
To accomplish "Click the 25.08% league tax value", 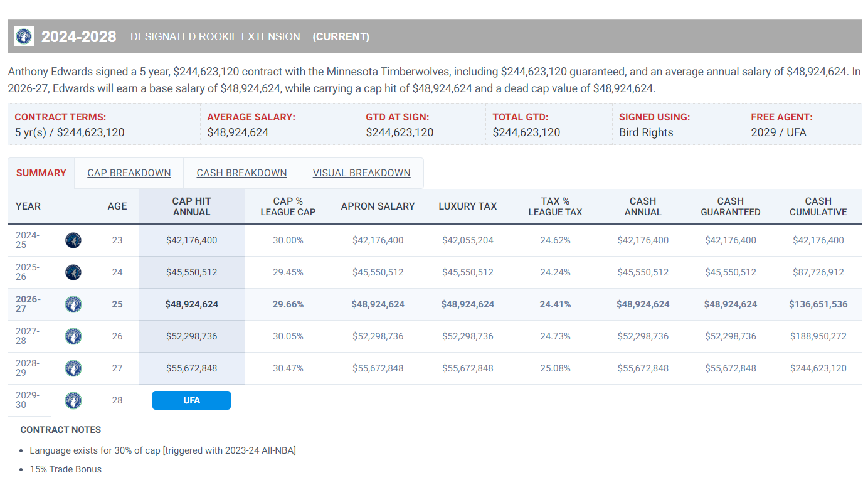I will (x=555, y=368).
